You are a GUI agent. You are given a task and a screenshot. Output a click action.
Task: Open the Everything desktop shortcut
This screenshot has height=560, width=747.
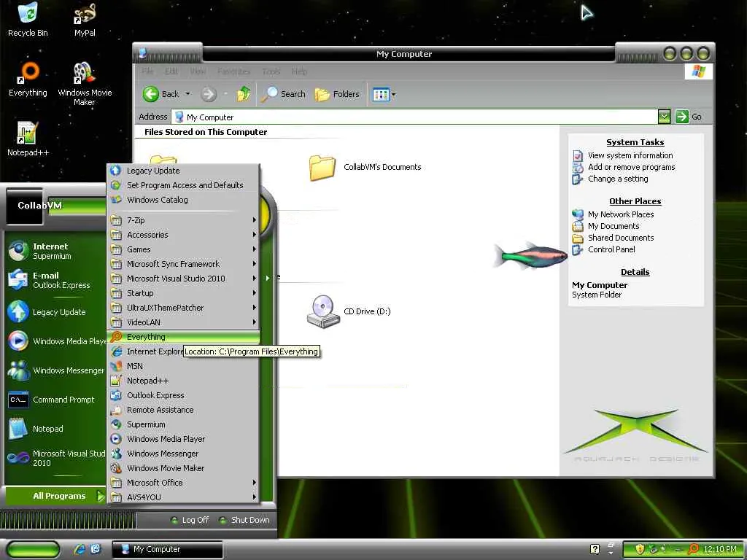(28, 79)
